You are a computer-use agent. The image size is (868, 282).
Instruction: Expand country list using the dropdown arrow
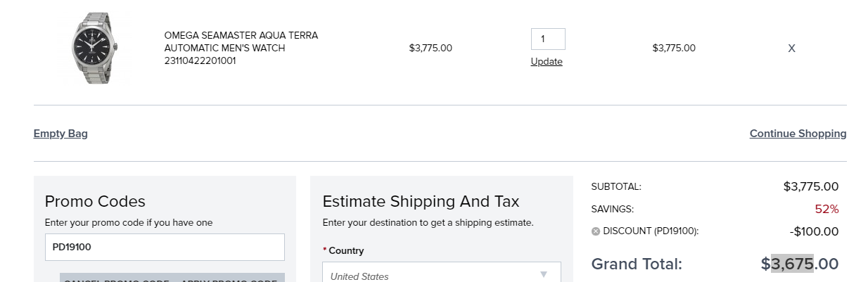click(543, 274)
